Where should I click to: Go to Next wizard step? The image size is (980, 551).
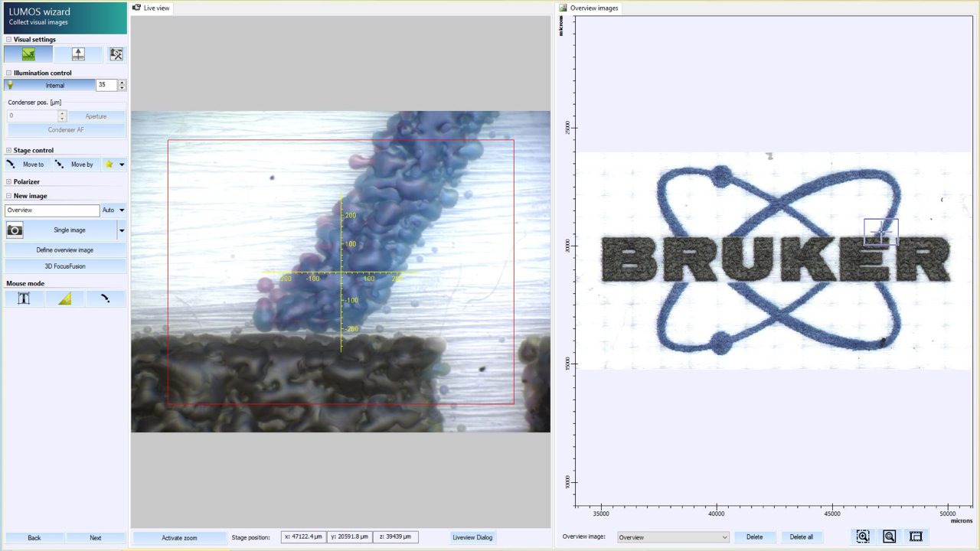(x=96, y=538)
